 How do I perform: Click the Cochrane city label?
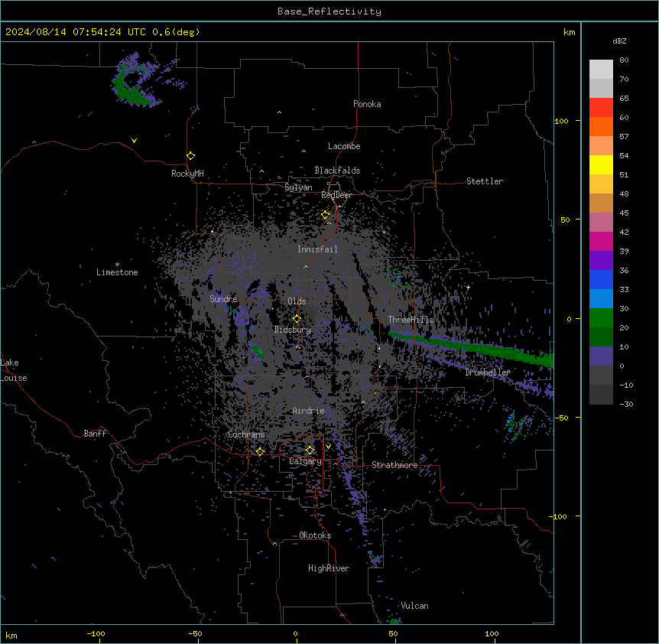tap(246, 434)
